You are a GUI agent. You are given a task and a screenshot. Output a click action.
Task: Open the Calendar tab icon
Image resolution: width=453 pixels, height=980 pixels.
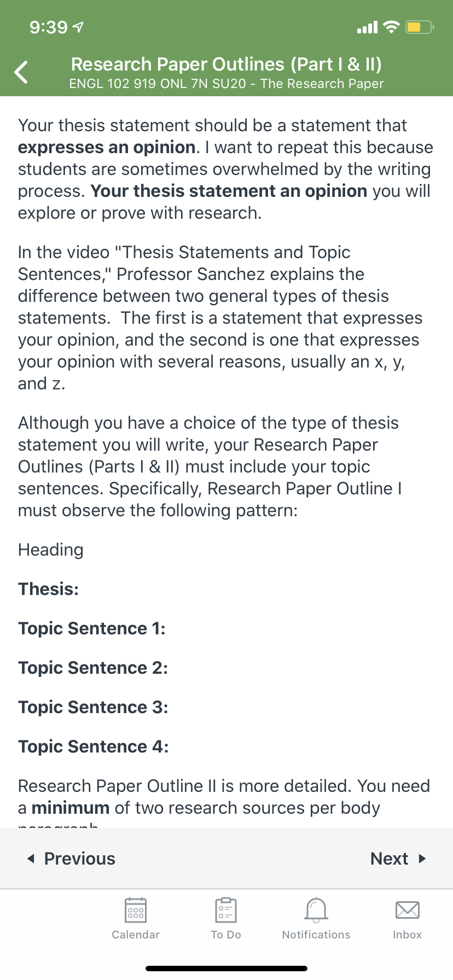pyautogui.click(x=136, y=910)
